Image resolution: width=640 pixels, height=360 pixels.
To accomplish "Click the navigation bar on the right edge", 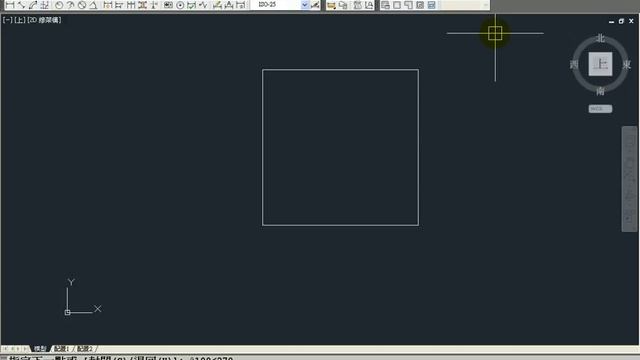I will [x=629, y=179].
